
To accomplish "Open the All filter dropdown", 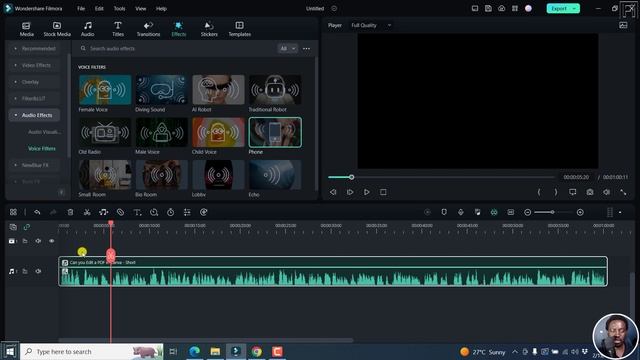I will click(x=287, y=49).
